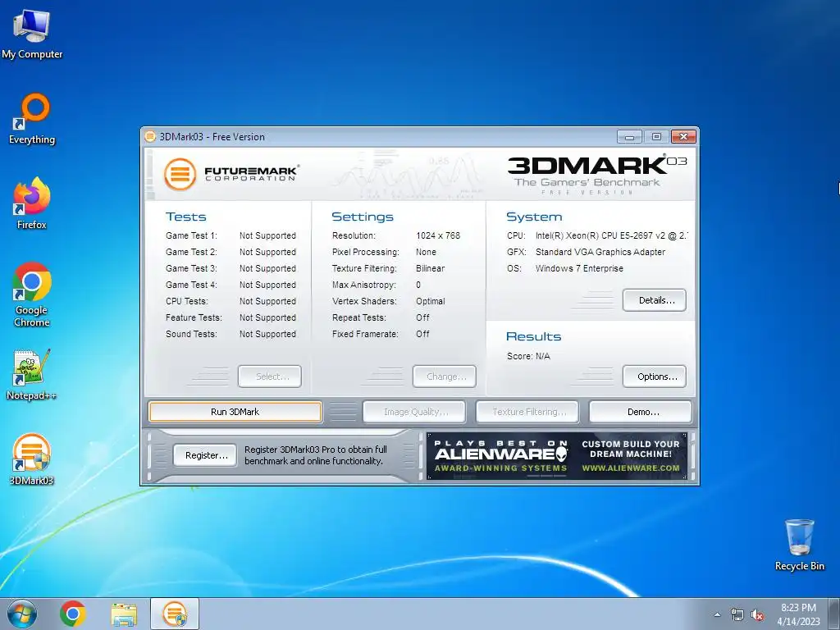
Task: Click the "Tests" section heading
Action: point(186,217)
